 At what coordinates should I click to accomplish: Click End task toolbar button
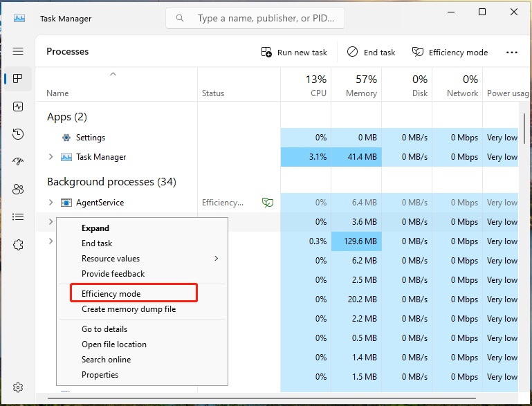point(371,53)
